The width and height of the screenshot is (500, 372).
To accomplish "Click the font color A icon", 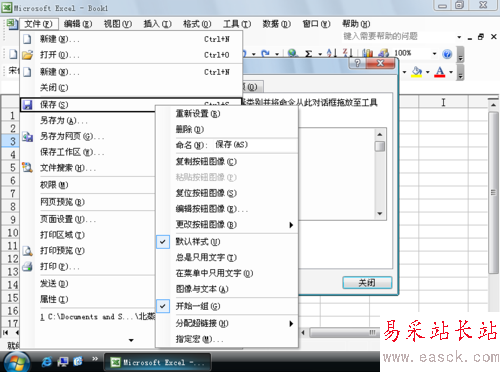I will click(440, 72).
